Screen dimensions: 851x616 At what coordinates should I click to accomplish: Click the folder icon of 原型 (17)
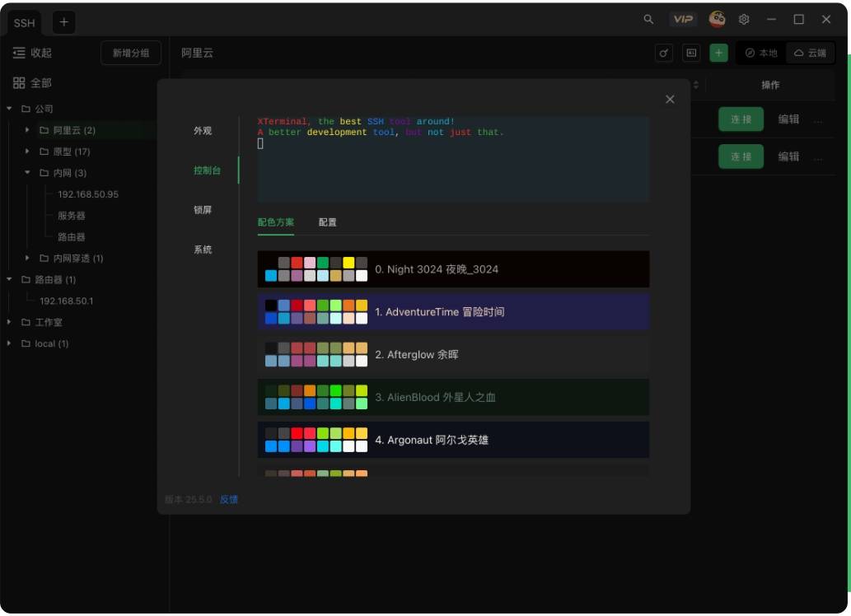(x=44, y=152)
